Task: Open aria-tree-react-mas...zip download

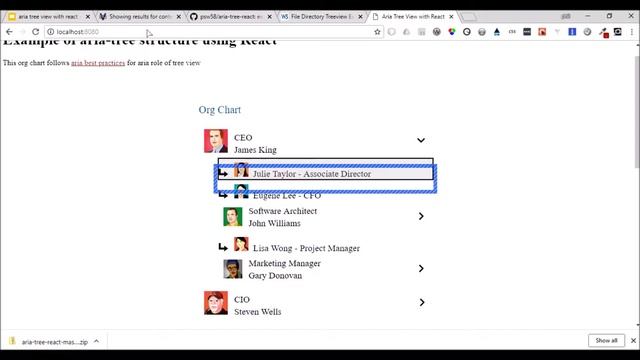Action: point(54,342)
